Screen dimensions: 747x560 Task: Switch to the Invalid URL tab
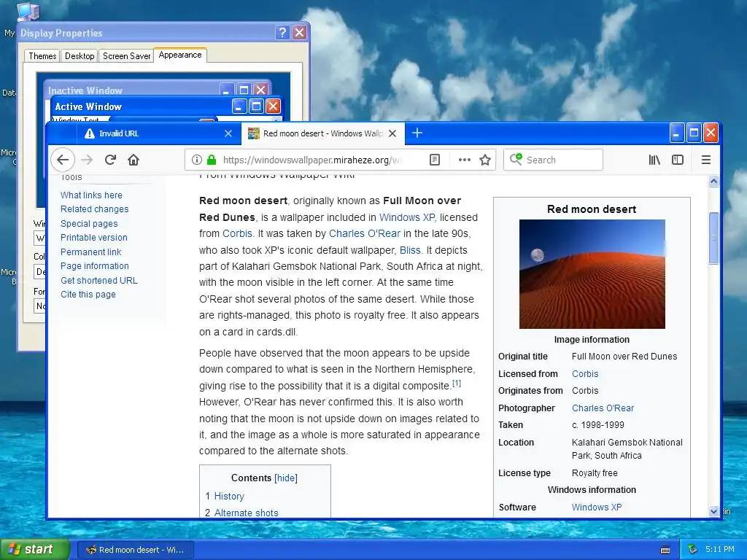click(158, 133)
